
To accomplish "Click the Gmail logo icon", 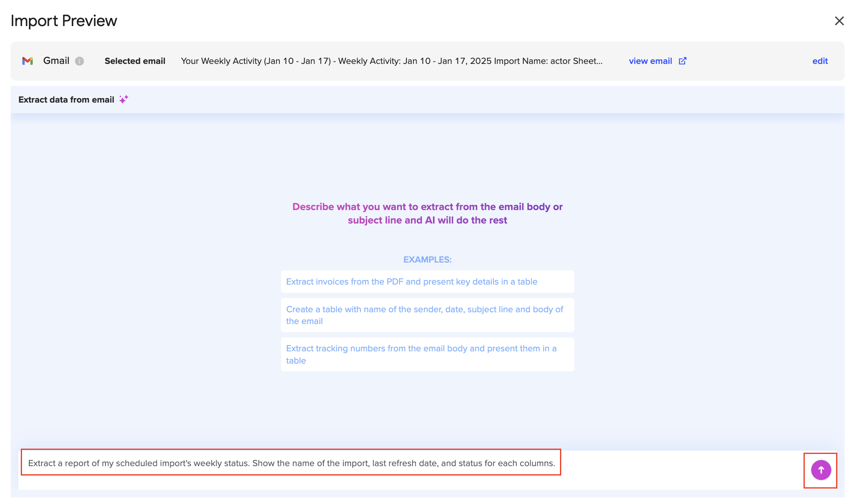I will pyautogui.click(x=27, y=61).
